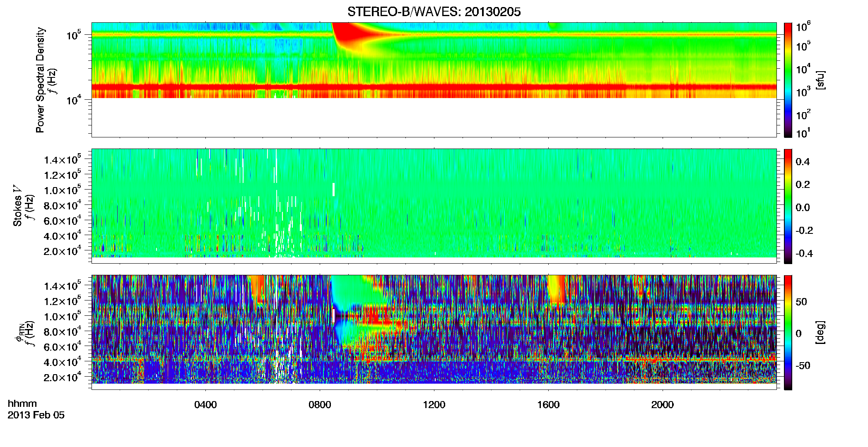
Task: Click the 0.4 tick on Stokes color bar
Action: tap(803, 162)
